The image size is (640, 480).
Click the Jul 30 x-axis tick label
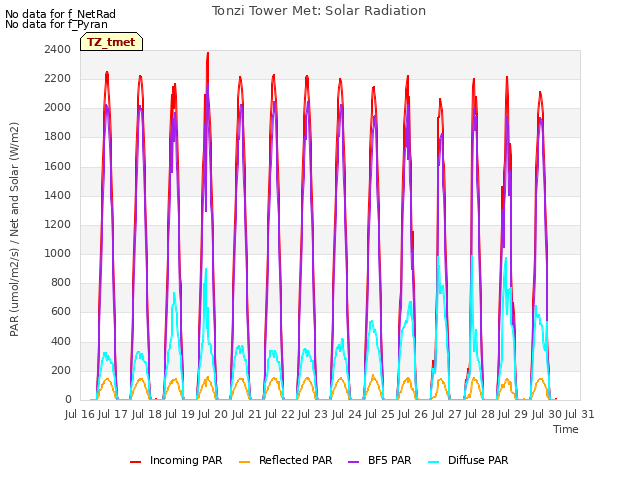[547, 414]
